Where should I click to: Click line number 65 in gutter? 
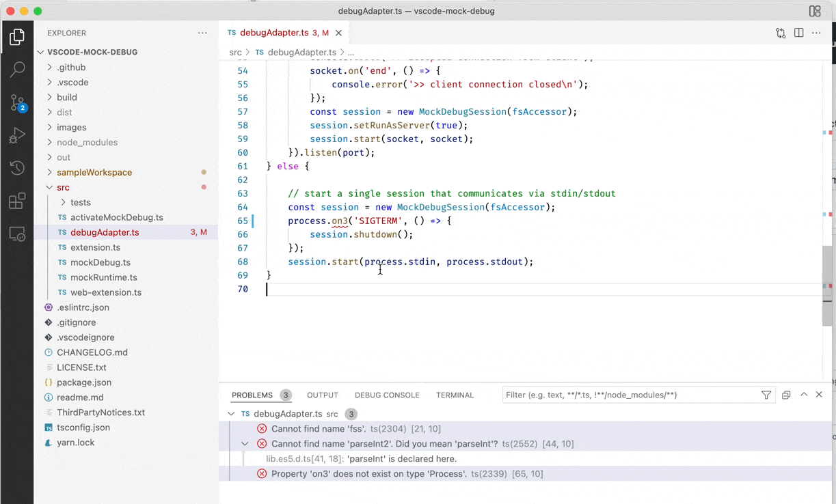coord(243,221)
